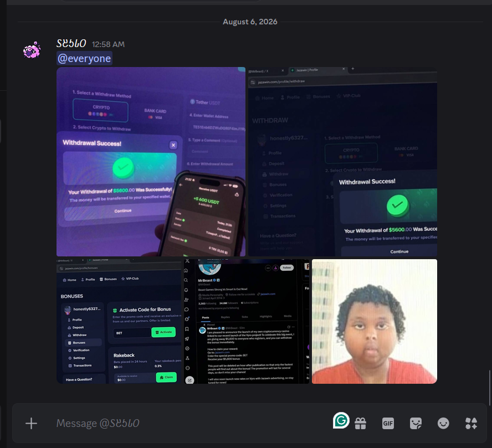Screen dimensions: 492x448
Task: Open the apps launcher icon
Action: [x=471, y=423]
